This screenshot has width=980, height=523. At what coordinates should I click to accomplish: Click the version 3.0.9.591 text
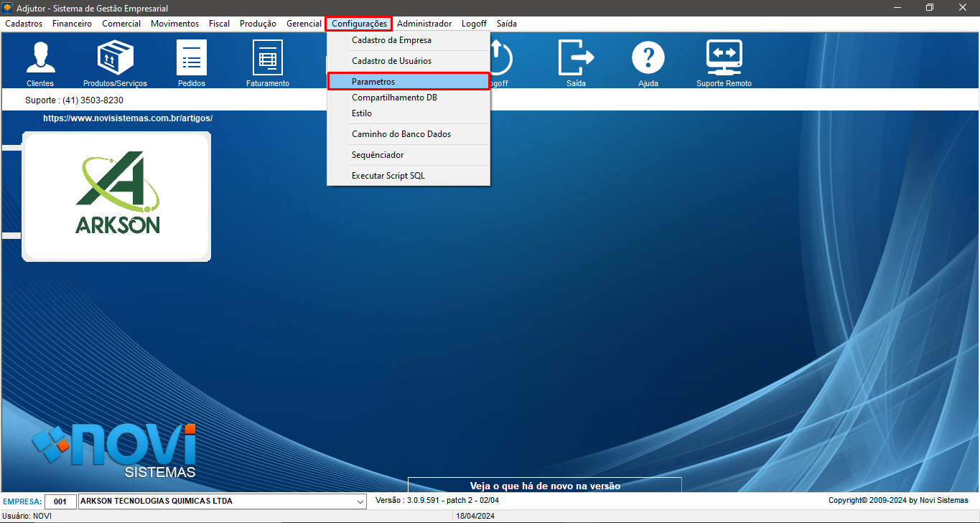pos(437,500)
